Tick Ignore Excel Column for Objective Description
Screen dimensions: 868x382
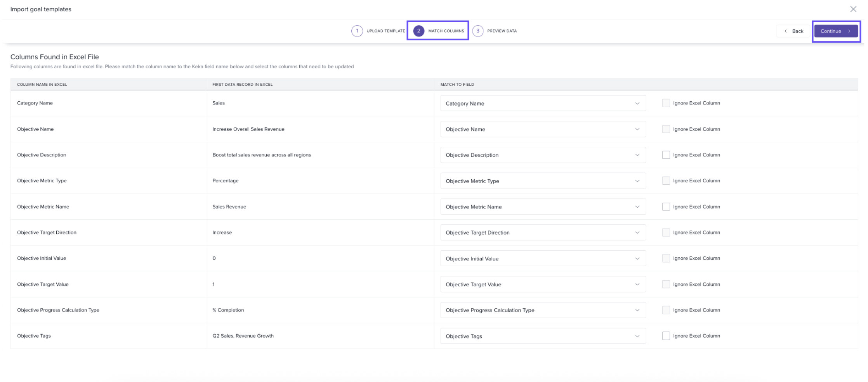[666, 155]
